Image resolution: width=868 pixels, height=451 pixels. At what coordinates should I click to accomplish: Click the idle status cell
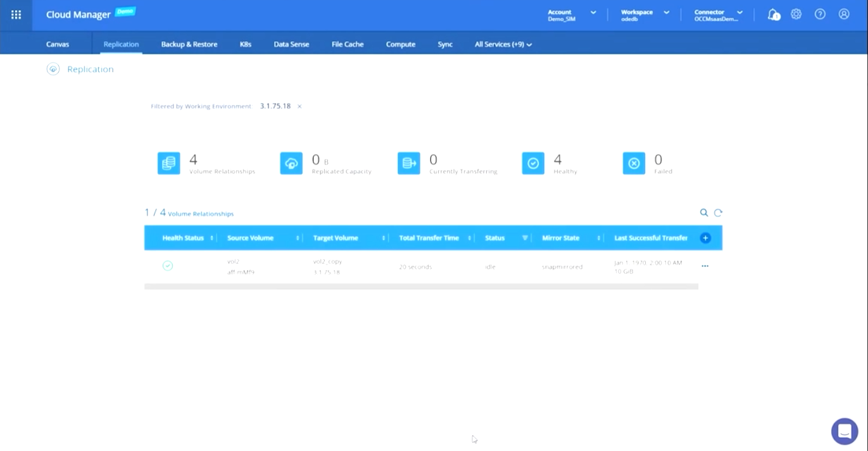[490, 267]
